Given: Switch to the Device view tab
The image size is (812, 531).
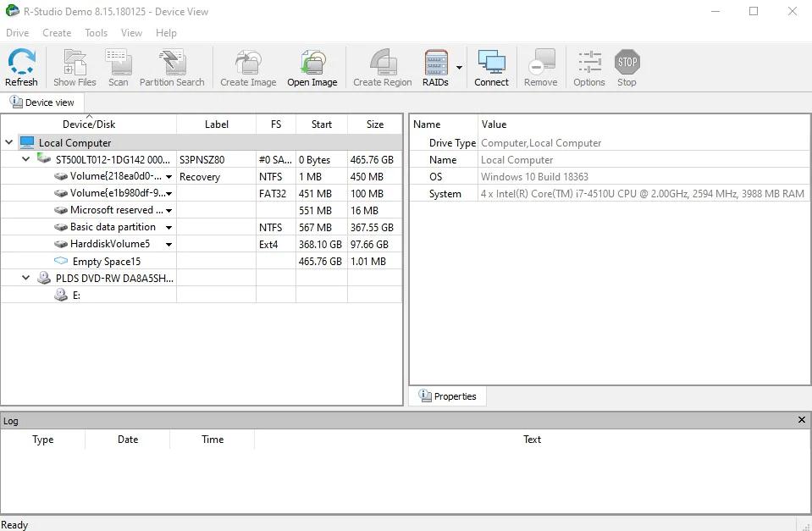Looking at the screenshot, I should (42, 102).
